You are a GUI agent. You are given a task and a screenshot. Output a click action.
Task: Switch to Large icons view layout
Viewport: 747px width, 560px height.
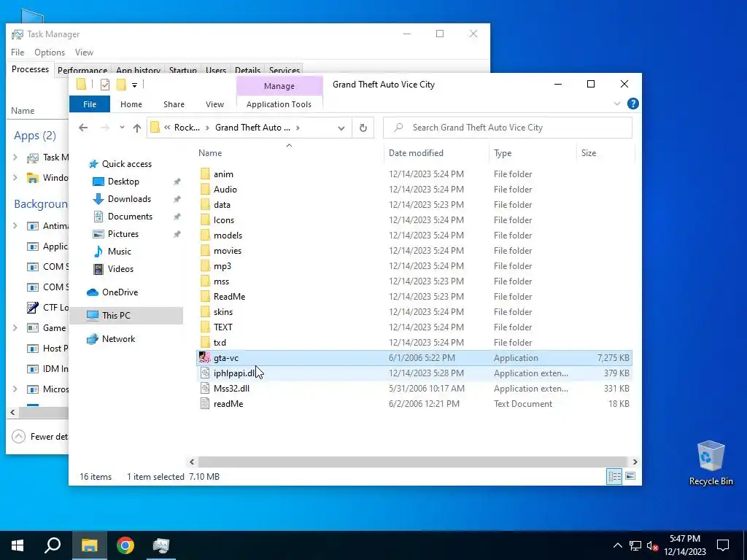pos(630,476)
